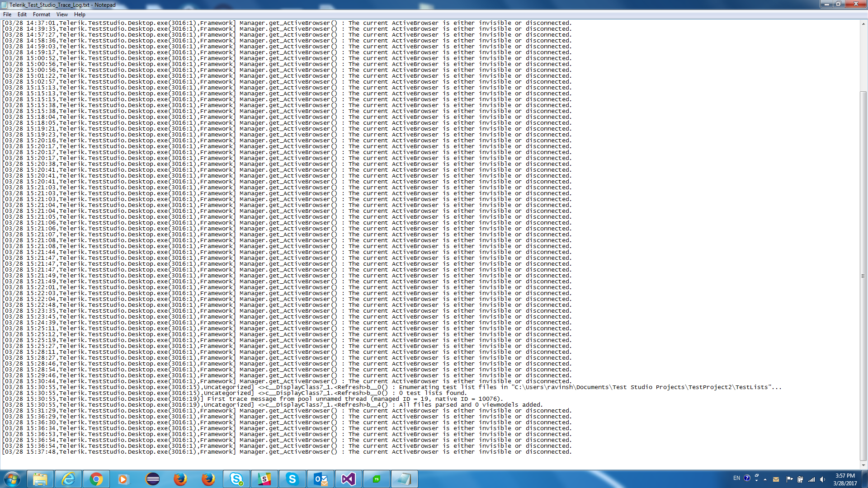Open Google Chrome from the taskbar
Screen dimensions: 868x488
tap(96, 479)
